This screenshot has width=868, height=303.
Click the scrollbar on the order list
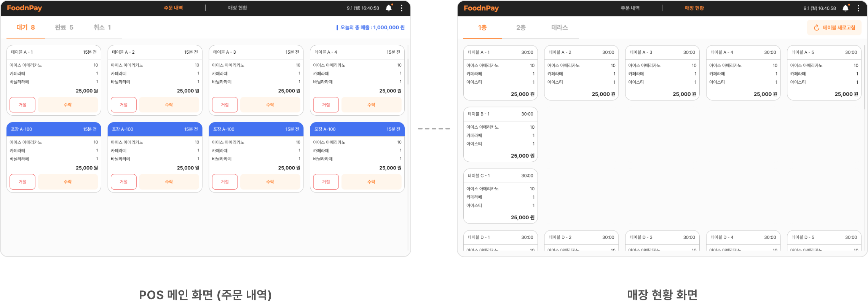408,72
